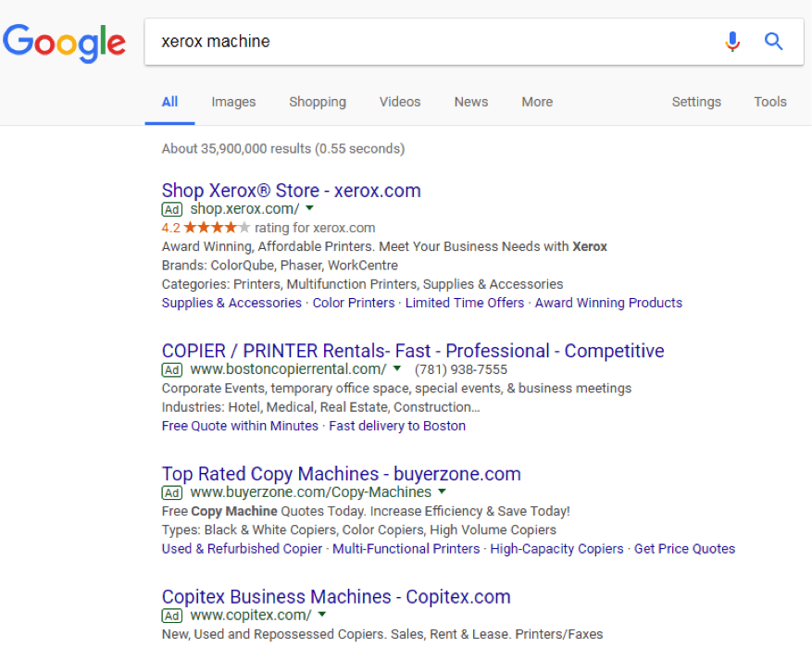The width and height of the screenshot is (812, 660).
Task: Click the phone number (781) 938-7555
Action: click(x=461, y=369)
